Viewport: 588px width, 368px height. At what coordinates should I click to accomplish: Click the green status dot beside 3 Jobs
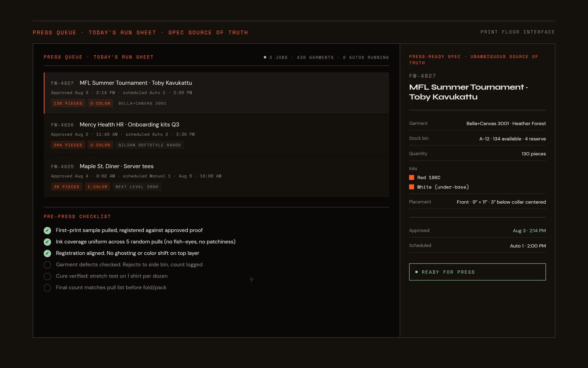[265, 57]
